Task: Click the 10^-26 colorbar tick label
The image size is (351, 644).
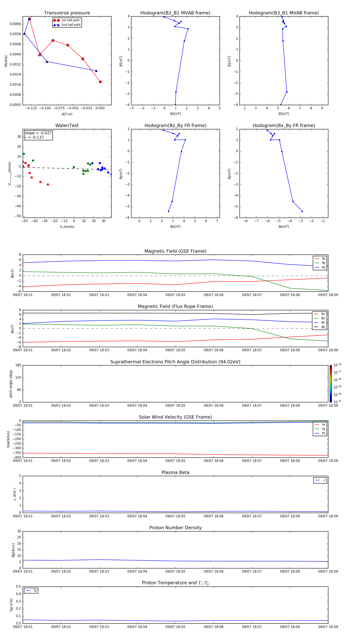Action: pyautogui.click(x=337, y=365)
